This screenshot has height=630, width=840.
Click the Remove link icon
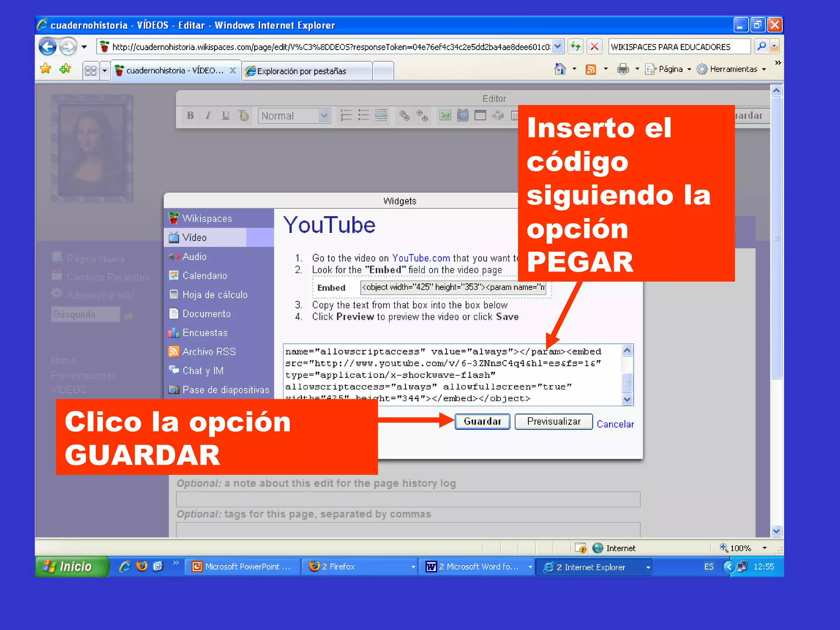point(422,115)
